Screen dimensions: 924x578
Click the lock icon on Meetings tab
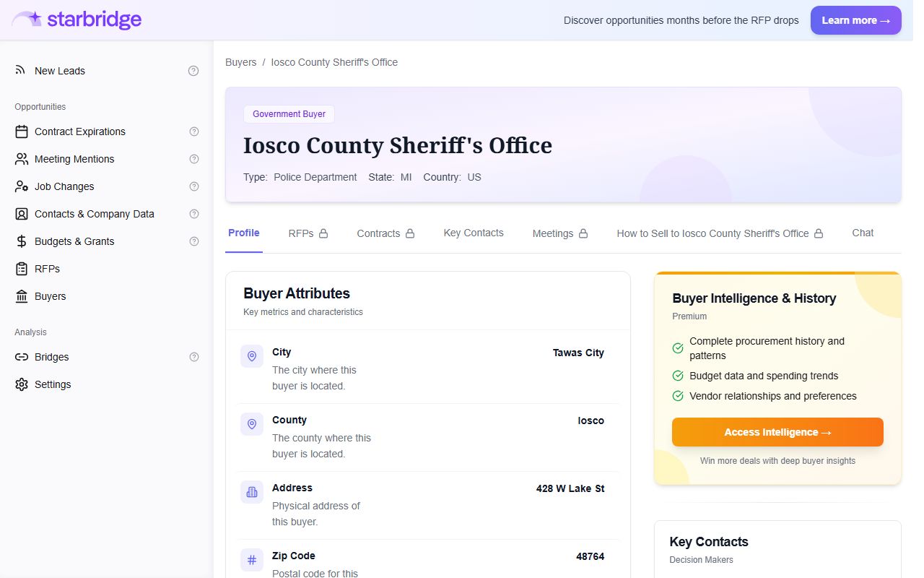583,233
